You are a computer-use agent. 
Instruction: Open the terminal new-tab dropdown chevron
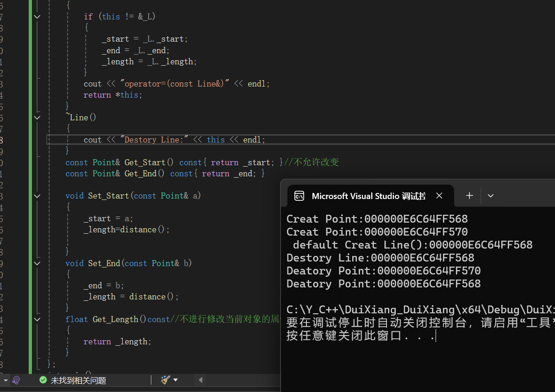[490, 196]
